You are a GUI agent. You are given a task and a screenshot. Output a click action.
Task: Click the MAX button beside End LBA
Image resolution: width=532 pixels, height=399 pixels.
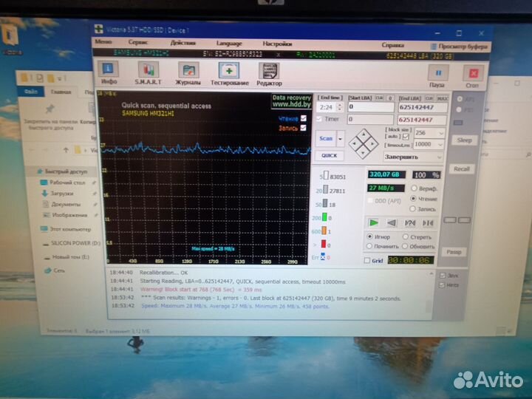click(442, 98)
